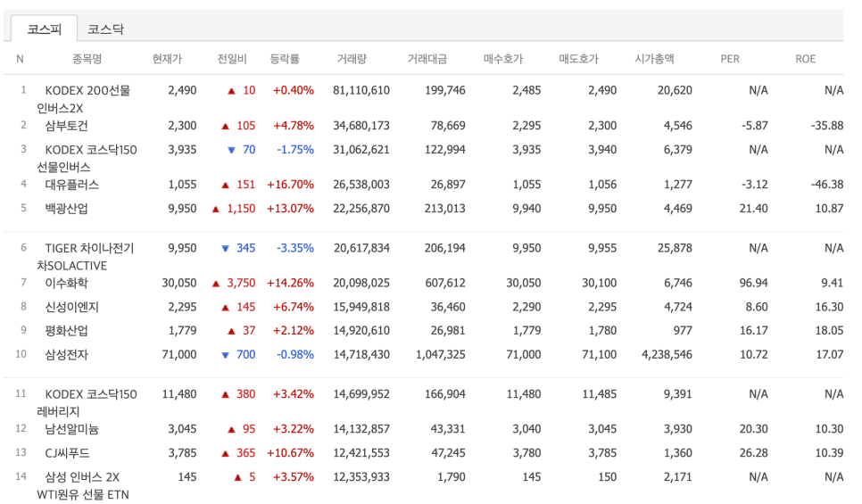Select market cap 4,238,546 for 삼성전자
The image size is (862, 504).
(x=667, y=354)
